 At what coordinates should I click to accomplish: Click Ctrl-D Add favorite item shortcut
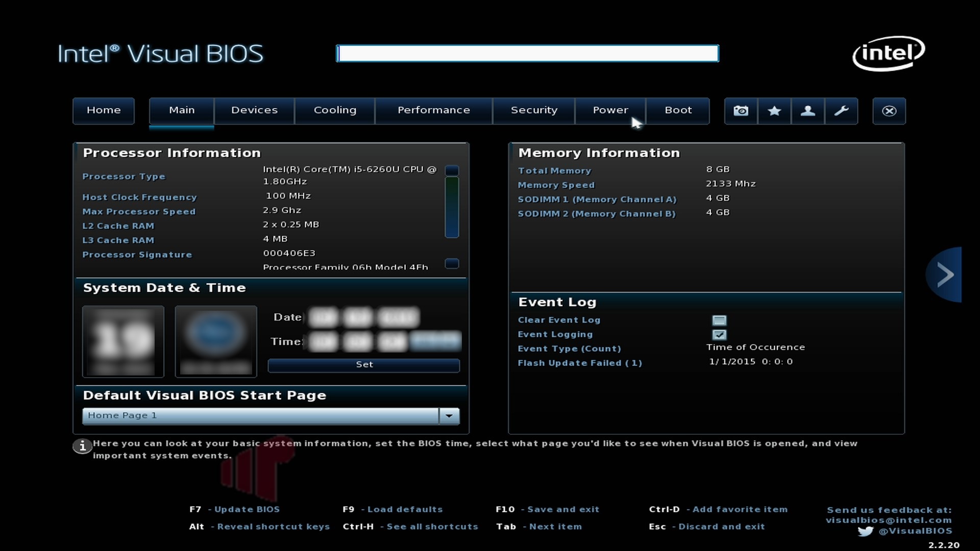pyautogui.click(x=718, y=510)
